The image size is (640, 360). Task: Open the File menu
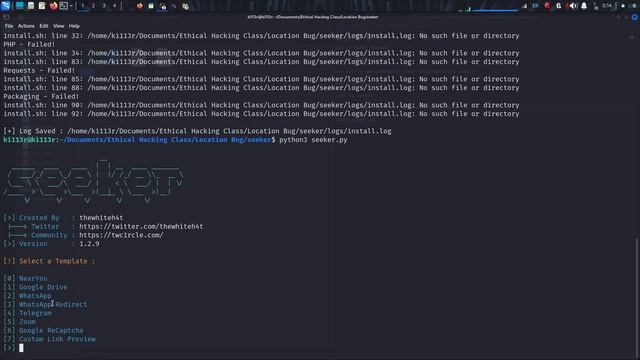pyautogui.click(x=9, y=26)
